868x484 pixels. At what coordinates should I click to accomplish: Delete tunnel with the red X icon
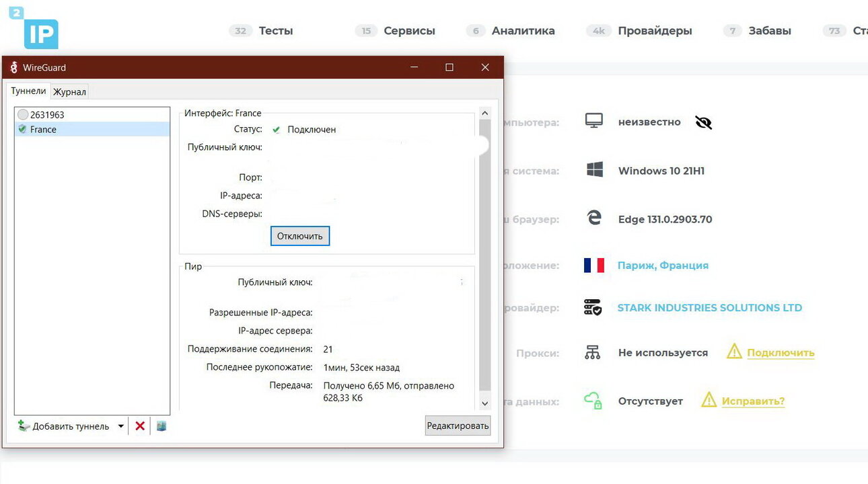click(x=140, y=426)
